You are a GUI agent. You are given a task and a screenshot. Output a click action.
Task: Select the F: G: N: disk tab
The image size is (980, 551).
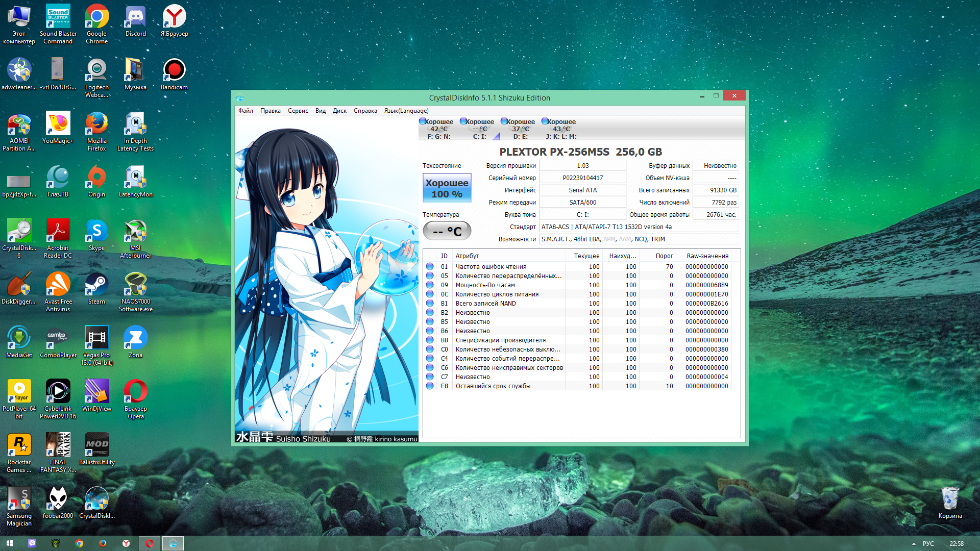pos(438,129)
